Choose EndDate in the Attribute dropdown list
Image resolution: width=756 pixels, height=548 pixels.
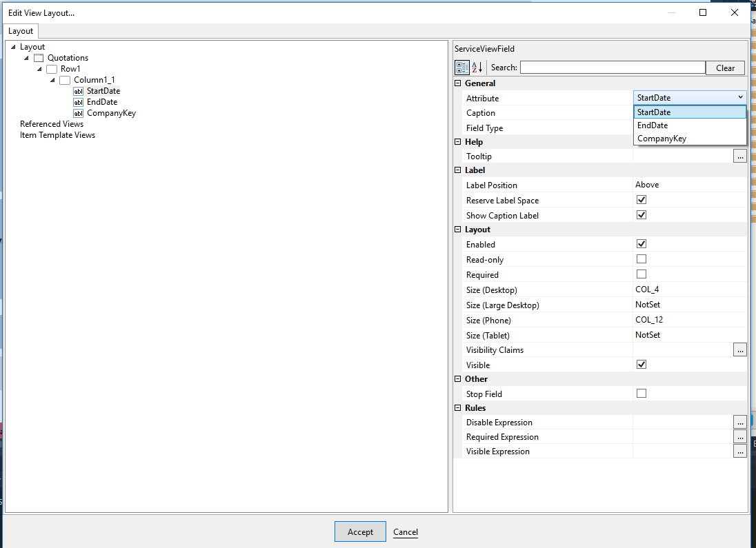coord(690,125)
